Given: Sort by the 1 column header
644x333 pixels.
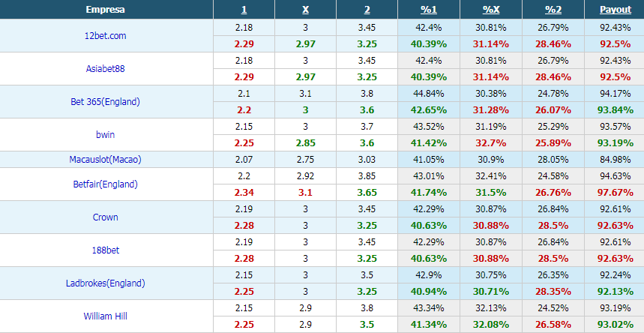Looking at the screenshot, I should click(244, 10).
